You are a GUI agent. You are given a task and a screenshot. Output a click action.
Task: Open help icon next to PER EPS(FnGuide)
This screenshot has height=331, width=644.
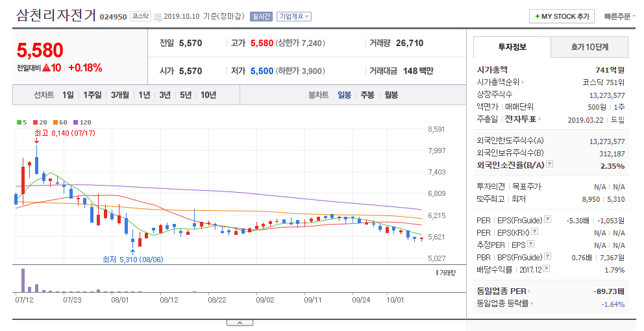coord(548,219)
